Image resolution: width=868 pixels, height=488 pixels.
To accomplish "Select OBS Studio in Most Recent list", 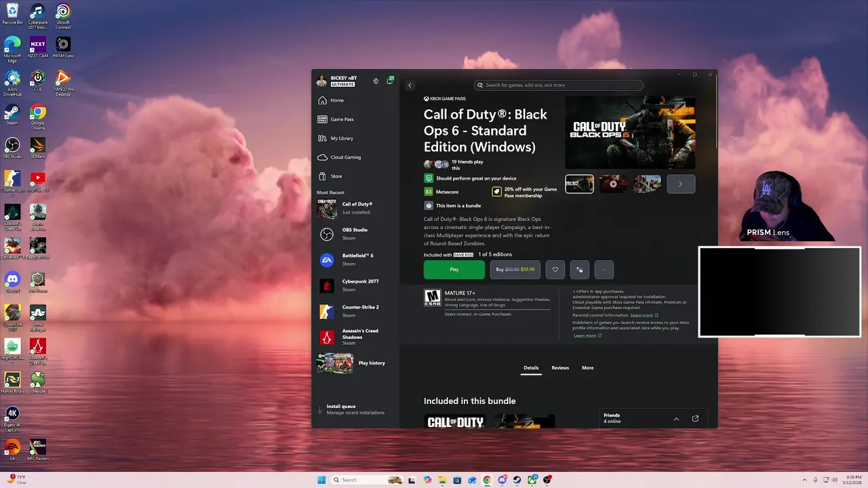I will pyautogui.click(x=355, y=234).
